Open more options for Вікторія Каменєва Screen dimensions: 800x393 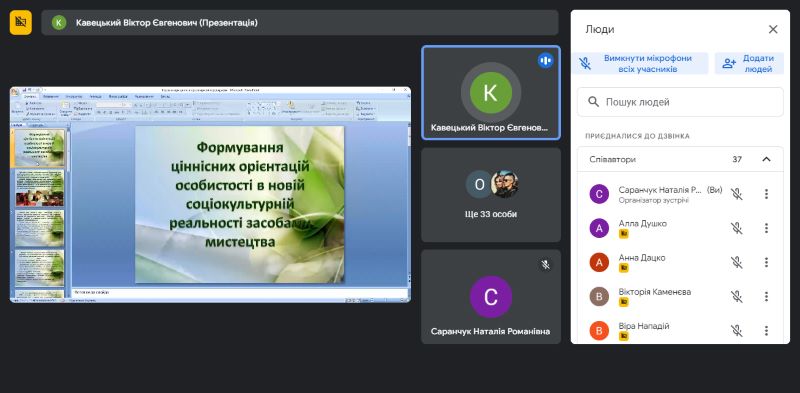pos(766,297)
